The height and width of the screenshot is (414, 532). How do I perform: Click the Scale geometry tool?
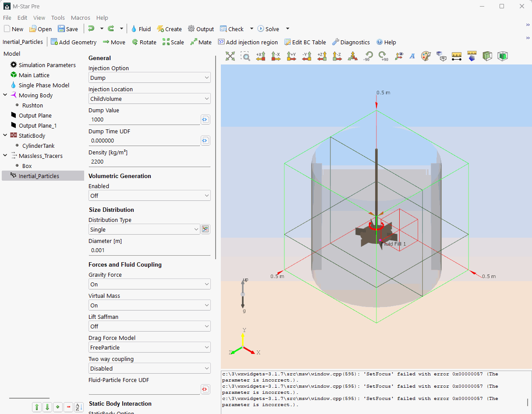pos(173,42)
